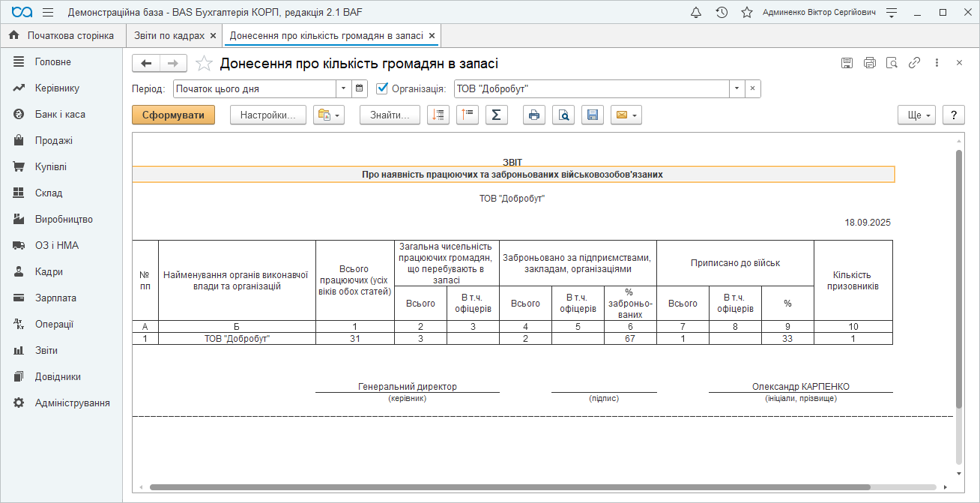Copy link to report using chain icon
The height and width of the screenshot is (503, 980).
point(914,63)
